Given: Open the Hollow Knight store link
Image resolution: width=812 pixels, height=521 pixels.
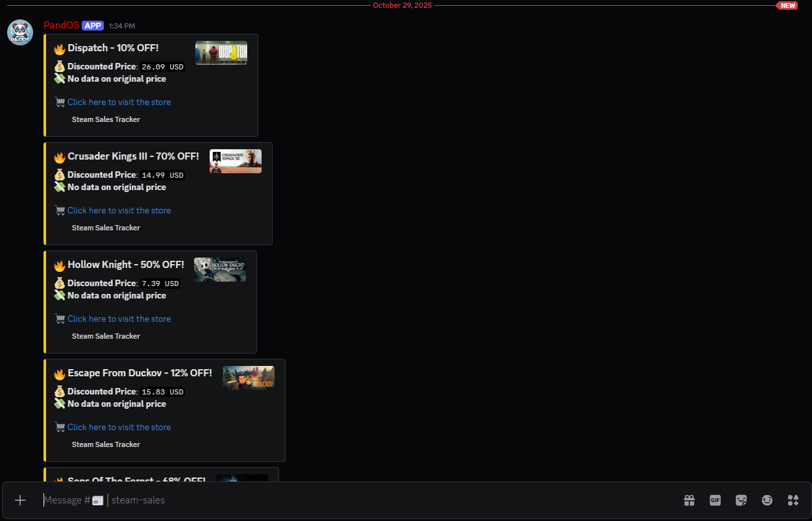Looking at the screenshot, I should coord(119,319).
